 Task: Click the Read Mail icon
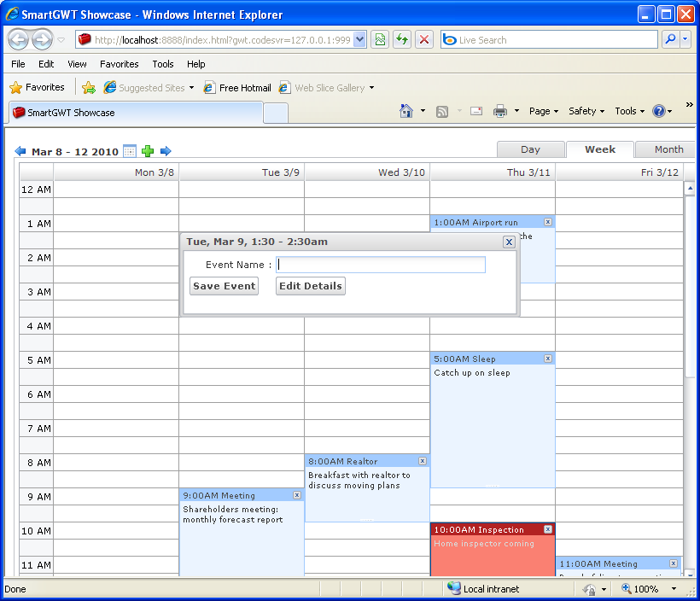pyautogui.click(x=476, y=111)
